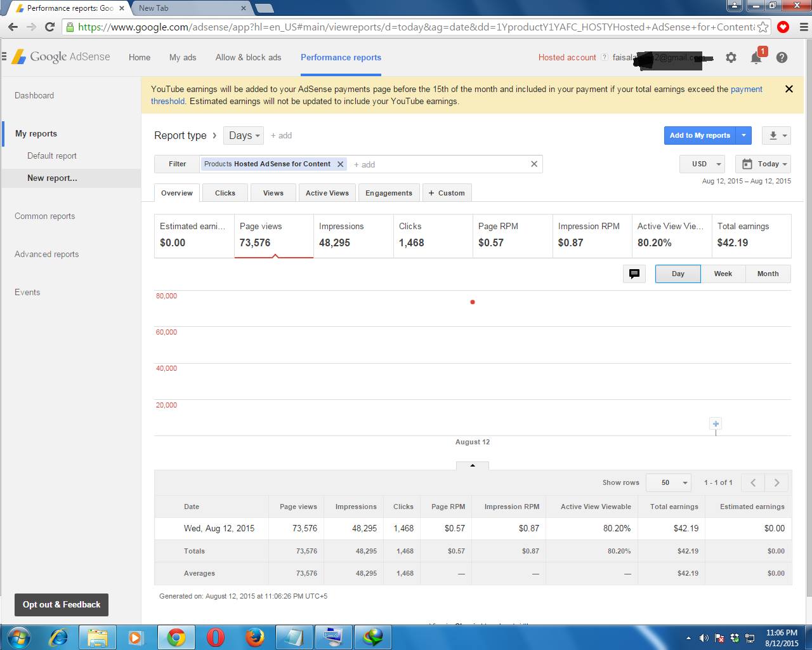Image resolution: width=812 pixels, height=650 pixels.
Task: Open Windows Explorer folder on the taskbar
Action: pos(98,637)
